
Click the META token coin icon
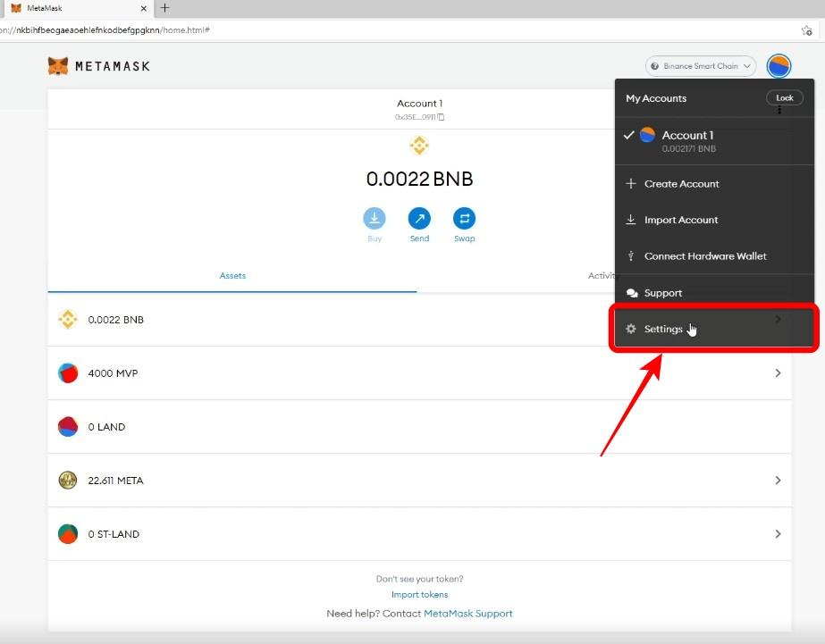[x=68, y=480]
